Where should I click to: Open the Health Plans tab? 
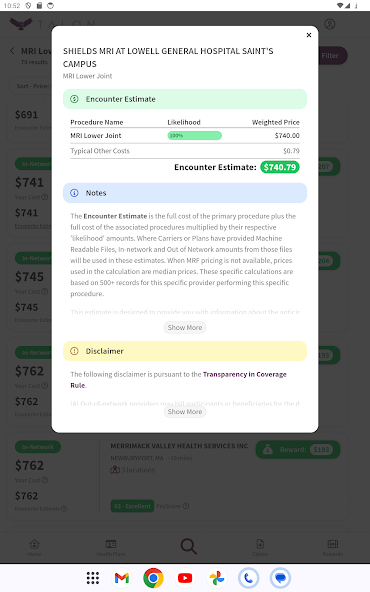pyautogui.click(x=111, y=547)
